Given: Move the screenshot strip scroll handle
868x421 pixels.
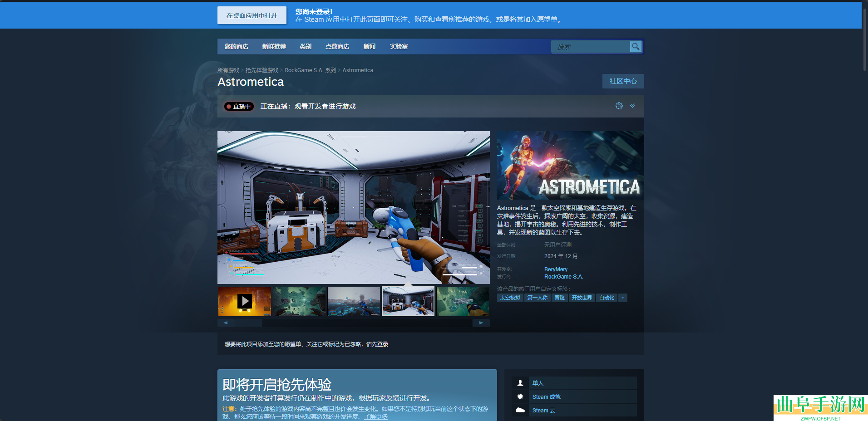Looking at the screenshot, I should click(249, 323).
